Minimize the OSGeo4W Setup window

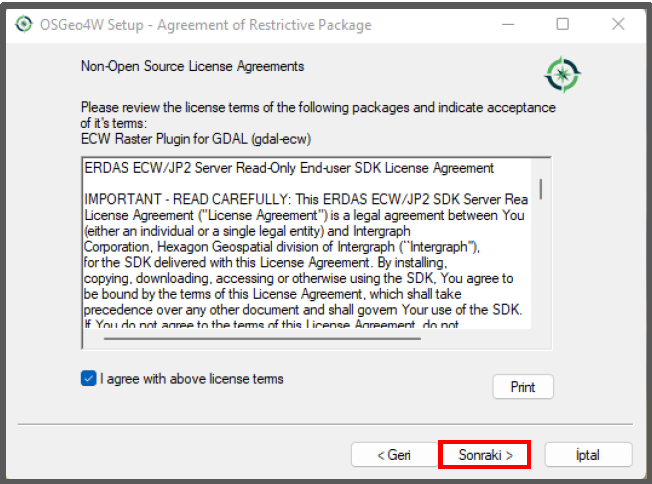click(x=508, y=24)
